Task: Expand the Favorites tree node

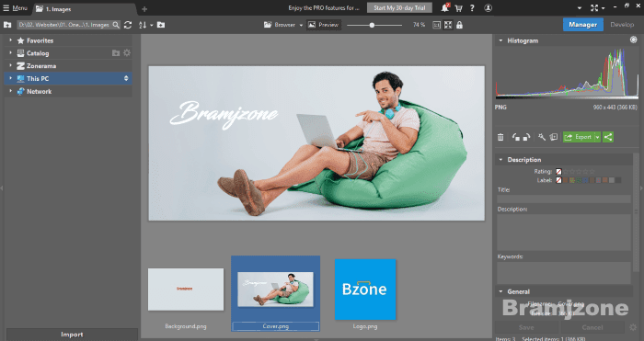Action: tap(11, 40)
